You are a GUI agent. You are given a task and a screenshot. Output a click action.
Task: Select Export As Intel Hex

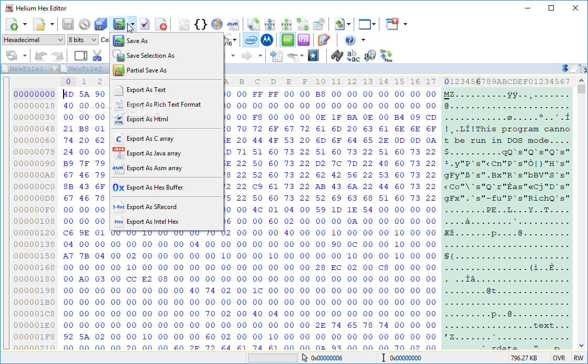[x=167, y=222]
